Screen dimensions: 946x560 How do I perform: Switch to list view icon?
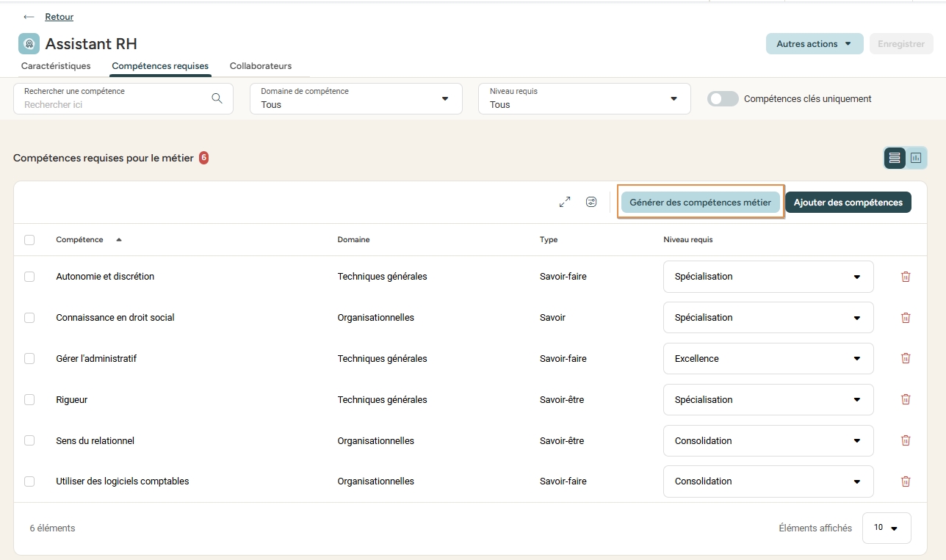(895, 158)
